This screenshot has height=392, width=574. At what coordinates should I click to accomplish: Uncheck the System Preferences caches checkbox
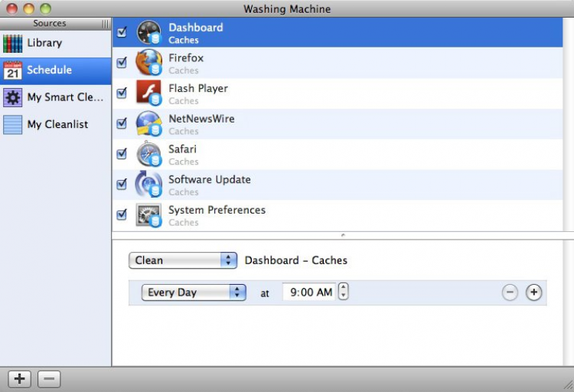(x=122, y=214)
